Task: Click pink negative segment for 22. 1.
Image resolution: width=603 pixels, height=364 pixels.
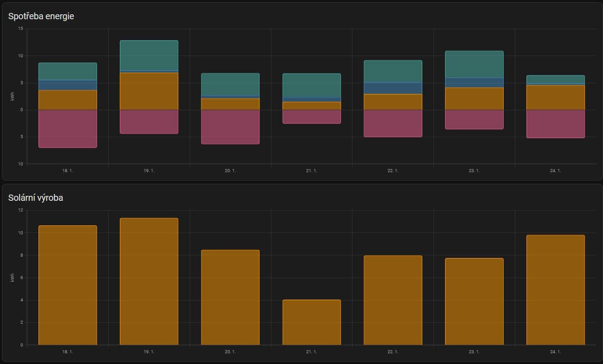Action: 393,123
